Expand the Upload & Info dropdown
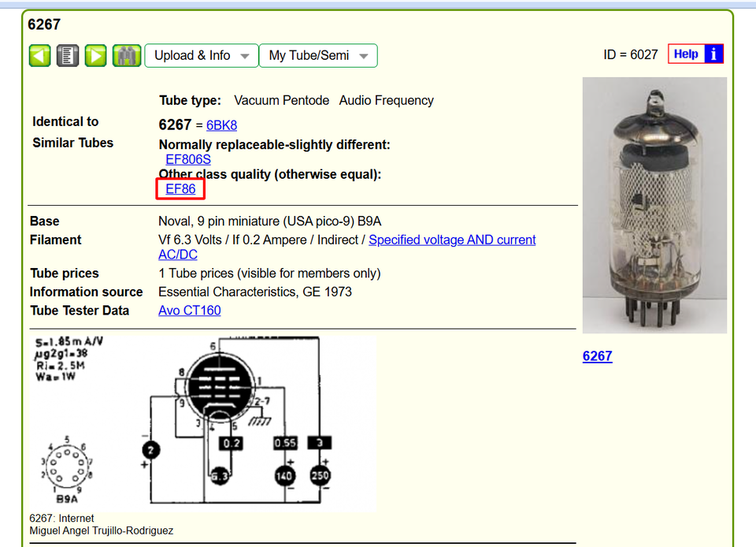This screenshot has height=547, width=756. (x=202, y=55)
